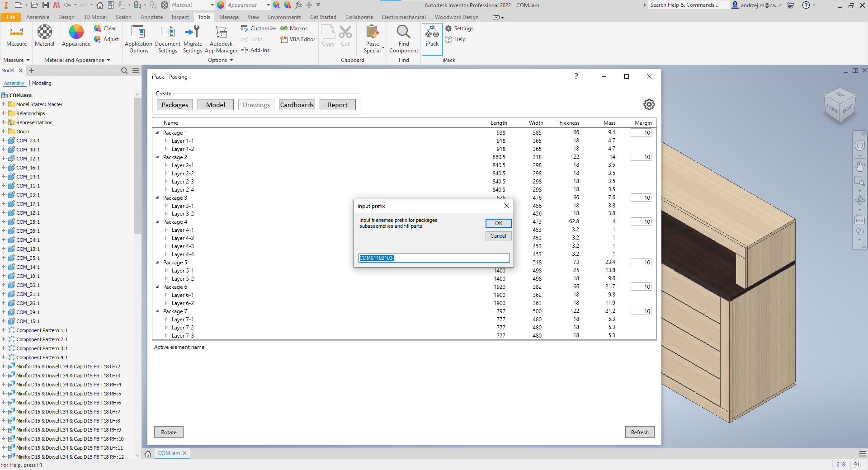Open the Woodwork Design tab
The width and height of the screenshot is (868, 470).
457,17
